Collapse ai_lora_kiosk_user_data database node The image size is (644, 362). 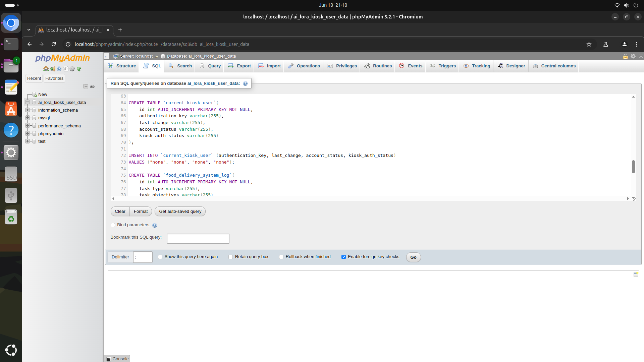tap(28, 102)
